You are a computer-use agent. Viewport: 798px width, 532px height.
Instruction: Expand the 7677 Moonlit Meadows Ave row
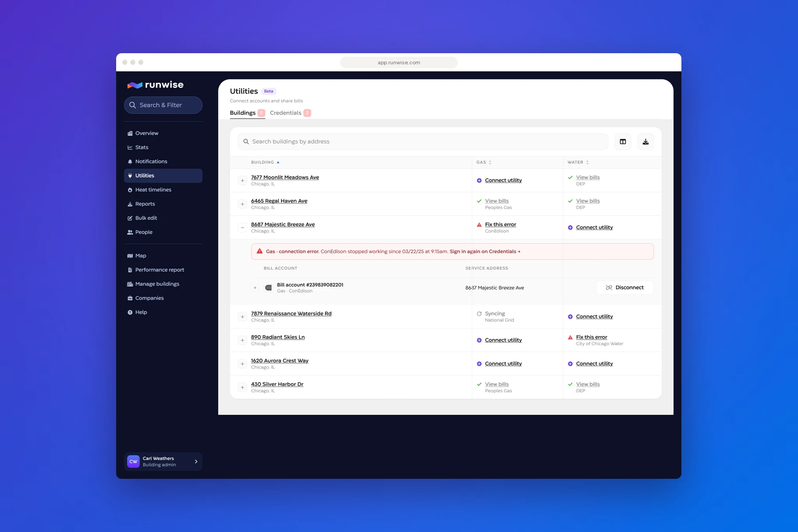tap(243, 180)
